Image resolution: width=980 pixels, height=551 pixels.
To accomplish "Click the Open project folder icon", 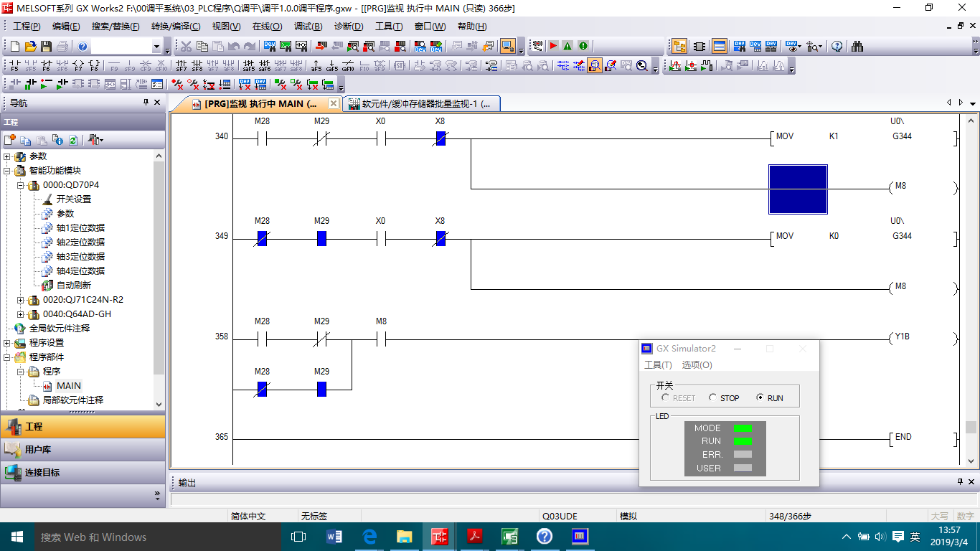I will 30,47.
